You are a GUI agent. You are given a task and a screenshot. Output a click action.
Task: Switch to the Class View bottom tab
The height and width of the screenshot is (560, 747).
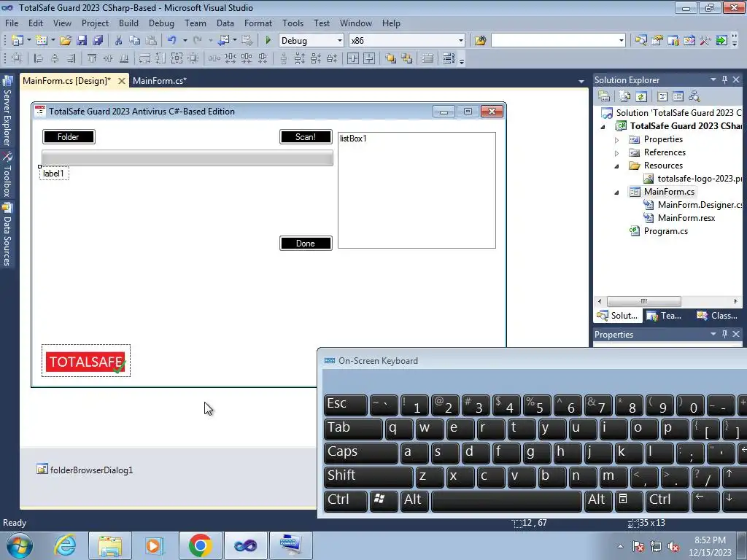(x=718, y=315)
